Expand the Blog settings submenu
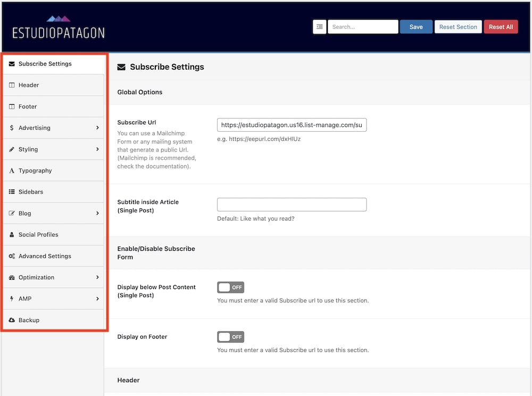 tap(97, 213)
